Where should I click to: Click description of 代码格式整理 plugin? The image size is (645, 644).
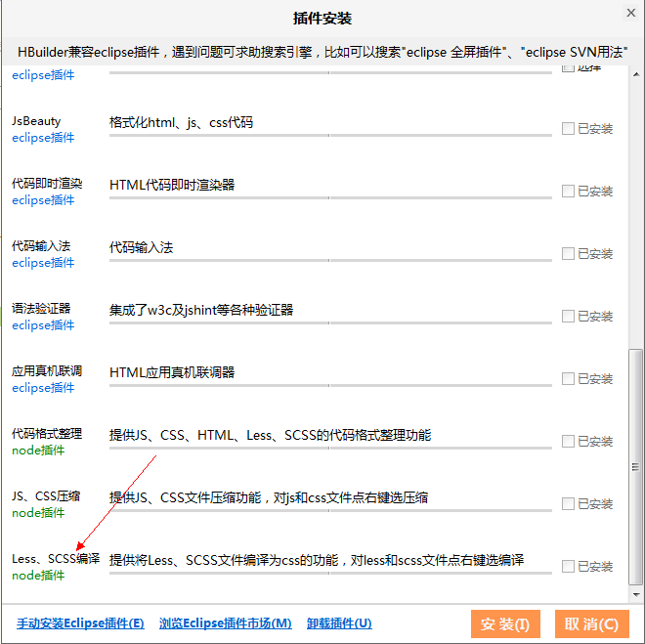coord(271,435)
